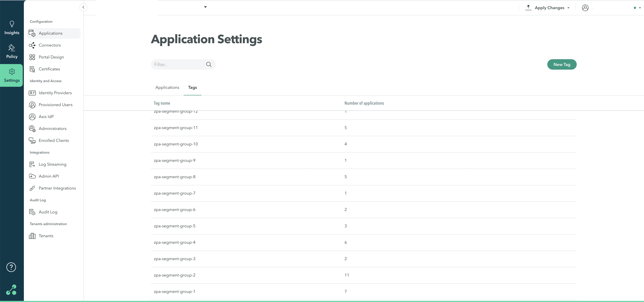Open the Certificates page
The image size is (644, 302).
49,69
